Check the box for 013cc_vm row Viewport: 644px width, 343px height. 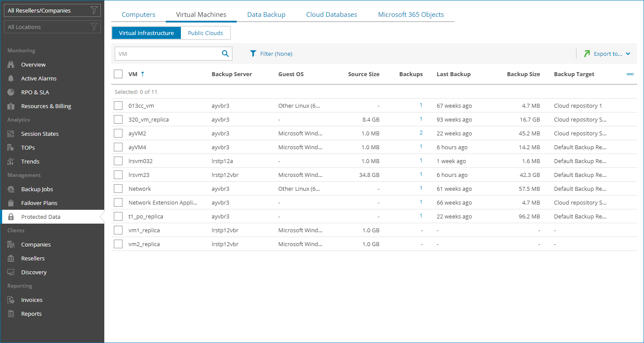[x=118, y=106]
